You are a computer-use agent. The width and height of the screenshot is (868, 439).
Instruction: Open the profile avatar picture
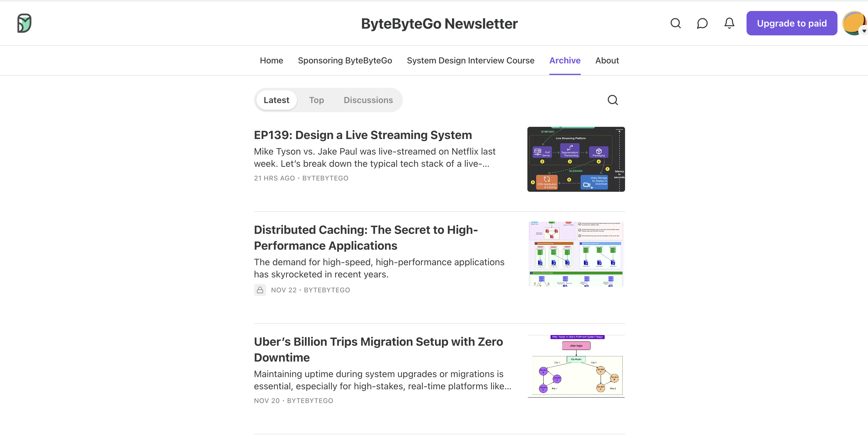852,23
